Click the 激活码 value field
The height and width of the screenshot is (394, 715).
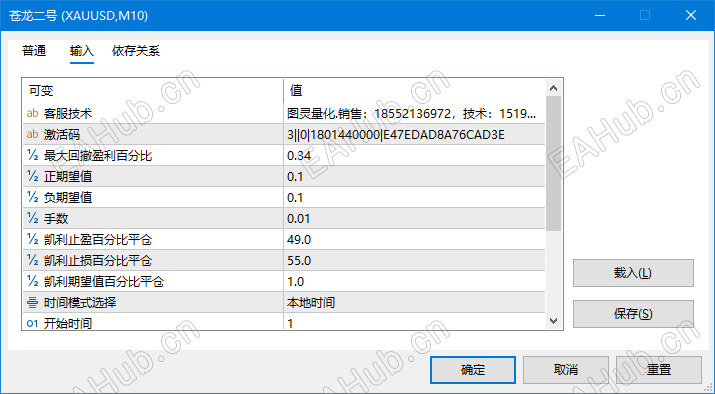pos(414,135)
